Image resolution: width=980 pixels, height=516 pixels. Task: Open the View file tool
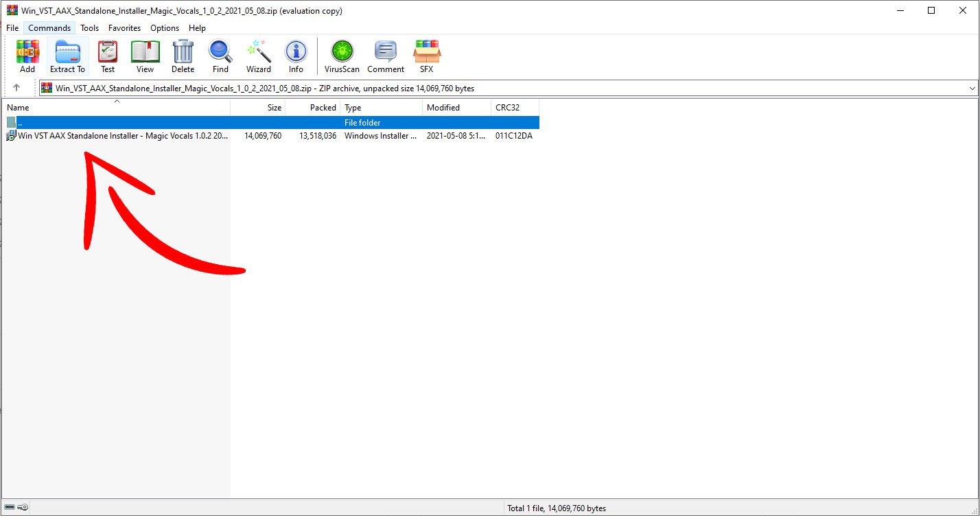(145, 56)
